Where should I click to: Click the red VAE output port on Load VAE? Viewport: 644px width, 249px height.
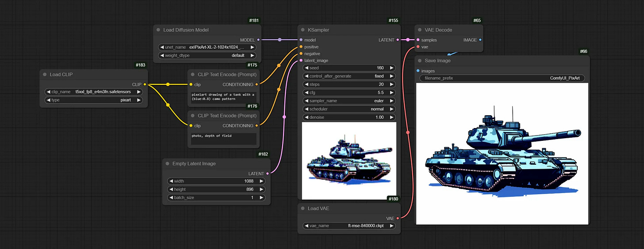(x=398, y=218)
